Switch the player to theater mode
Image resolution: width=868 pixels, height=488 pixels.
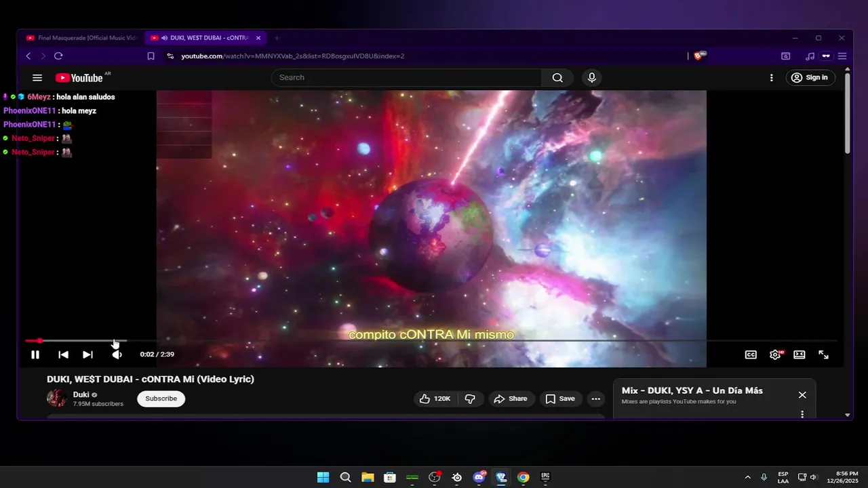pos(800,354)
